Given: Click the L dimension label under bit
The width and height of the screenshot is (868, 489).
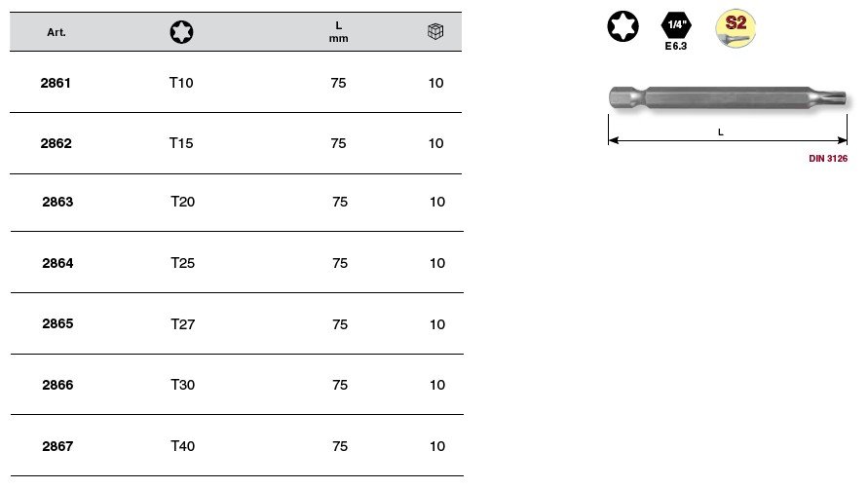Looking at the screenshot, I should pyautogui.click(x=720, y=132).
